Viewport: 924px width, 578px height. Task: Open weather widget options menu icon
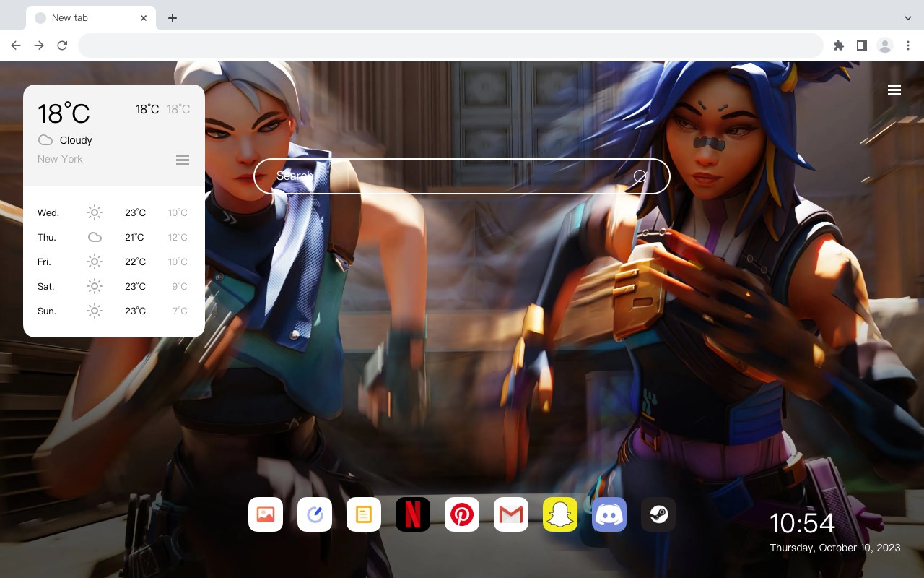[183, 160]
